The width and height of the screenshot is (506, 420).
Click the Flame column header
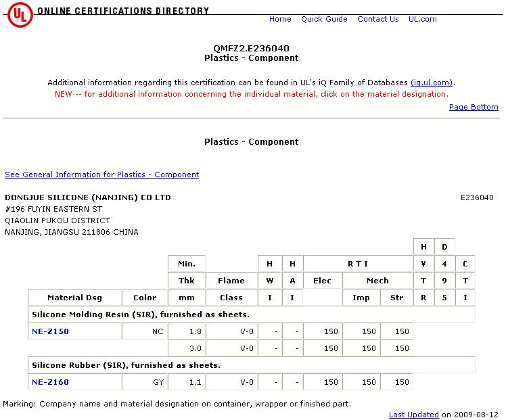click(231, 281)
